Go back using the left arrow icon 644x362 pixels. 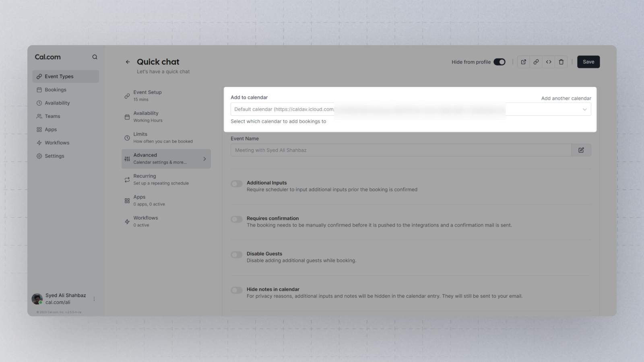coord(128,62)
